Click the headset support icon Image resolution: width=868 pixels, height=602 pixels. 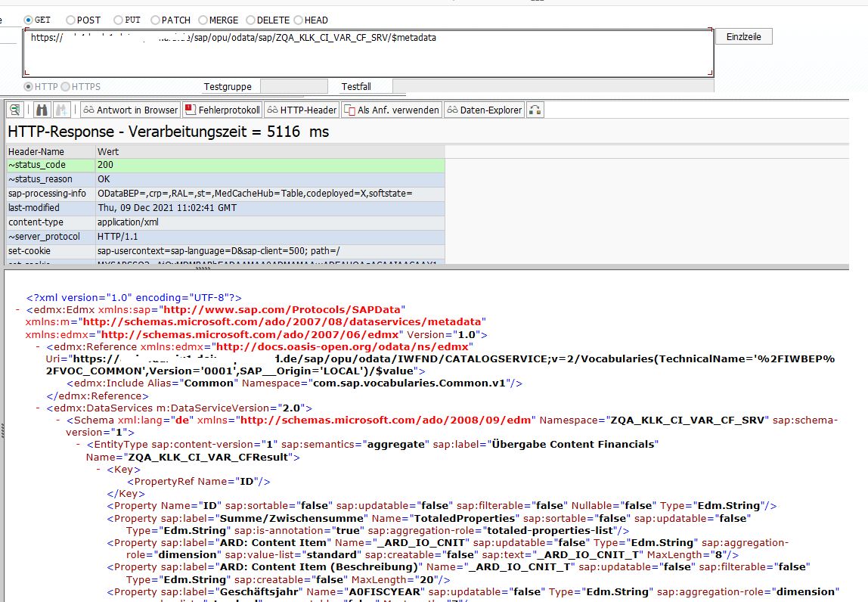pyautogui.click(x=535, y=110)
